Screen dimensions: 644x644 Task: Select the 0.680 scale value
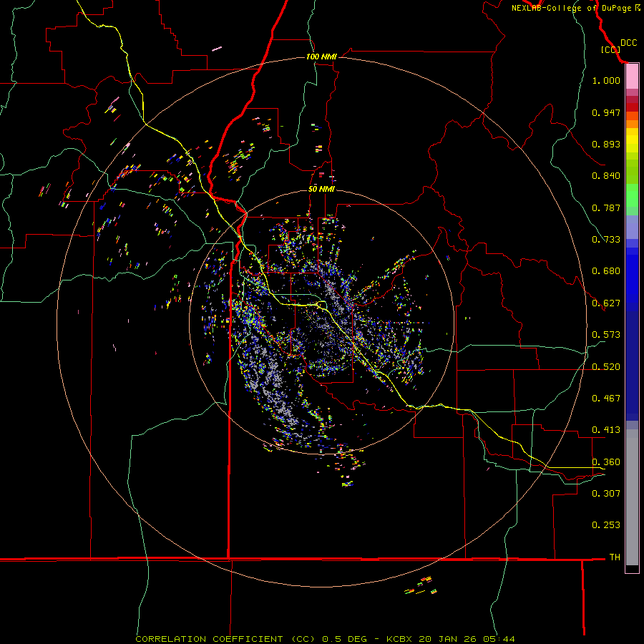tap(606, 271)
